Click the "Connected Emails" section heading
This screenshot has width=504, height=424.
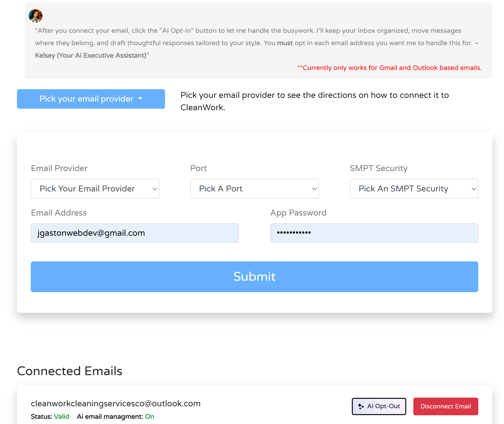point(70,371)
